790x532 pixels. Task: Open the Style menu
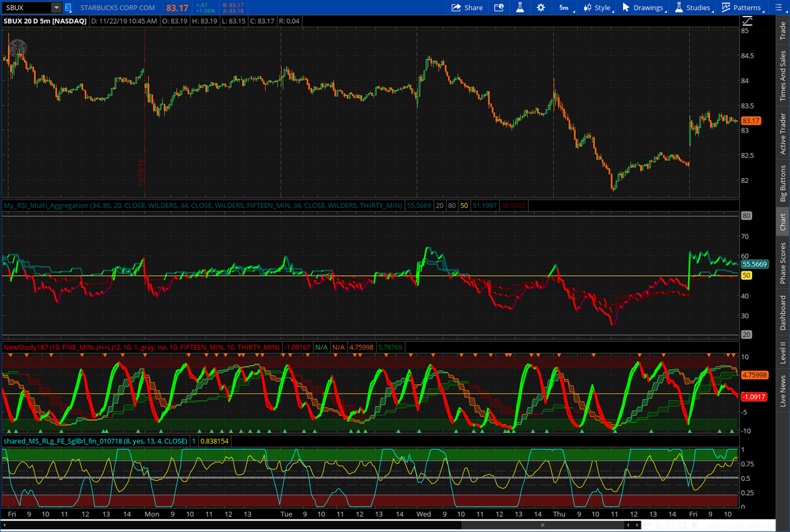[x=596, y=8]
